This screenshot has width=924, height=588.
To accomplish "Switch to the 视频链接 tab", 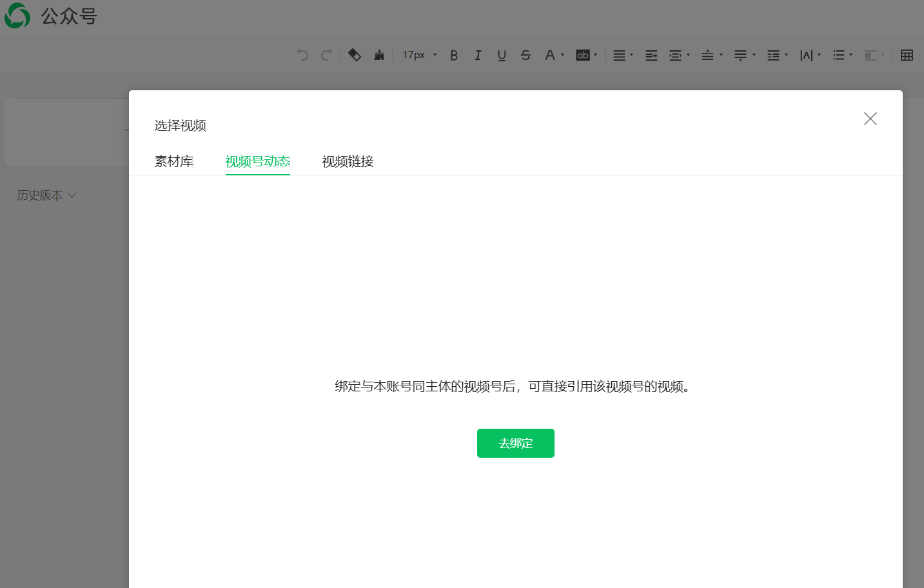I will pyautogui.click(x=348, y=161).
